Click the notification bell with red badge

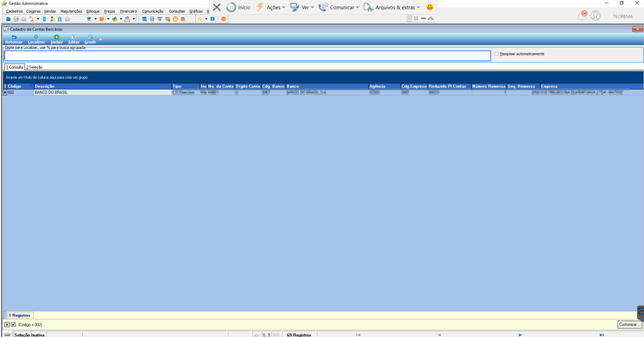pyautogui.click(x=583, y=16)
